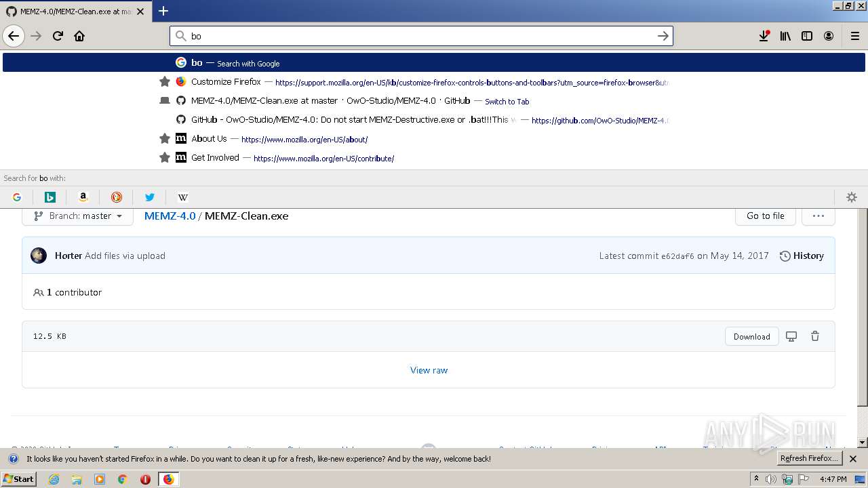
Task: Reload the current page
Action: point(58,36)
